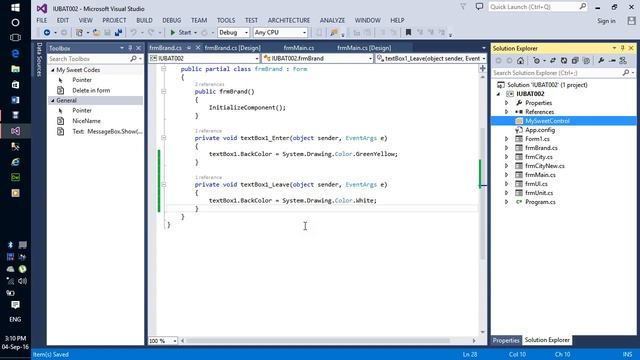Click the New Project toolbar icon
Image resolution: width=640 pixels, height=360 pixels.
point(79,32)
